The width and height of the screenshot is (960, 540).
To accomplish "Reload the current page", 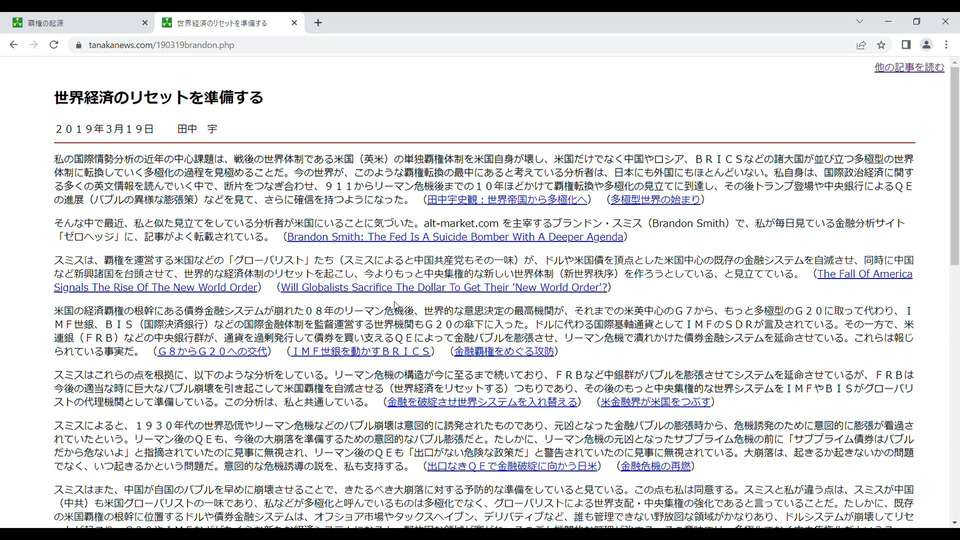I will click(x=54, y=45).
